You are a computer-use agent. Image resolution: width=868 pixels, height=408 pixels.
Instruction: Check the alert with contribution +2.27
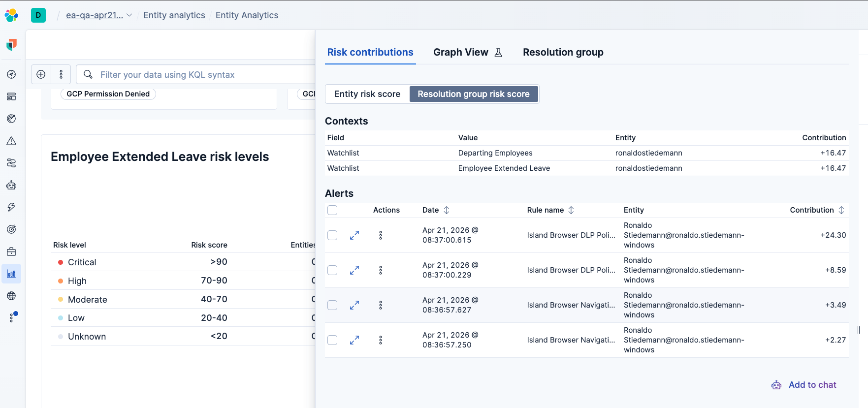332,340
